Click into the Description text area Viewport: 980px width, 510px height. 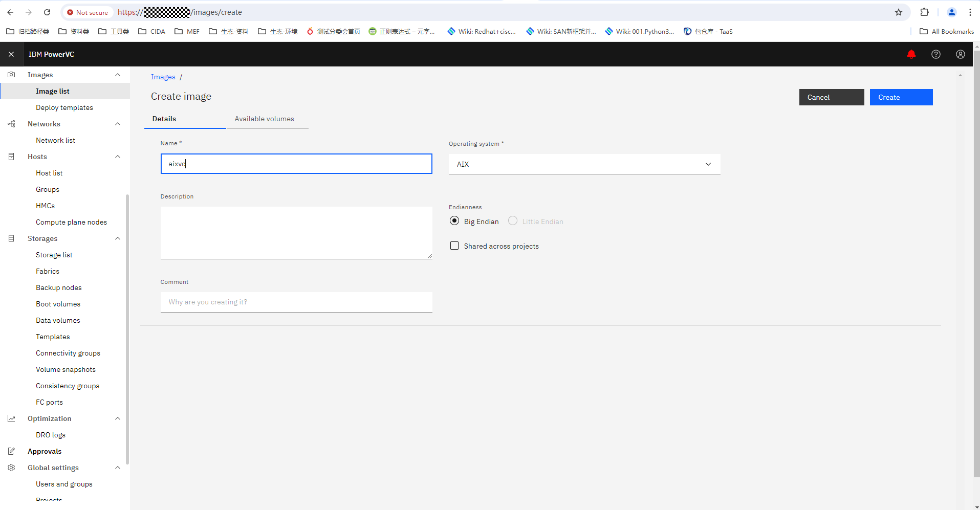[296, 233]
